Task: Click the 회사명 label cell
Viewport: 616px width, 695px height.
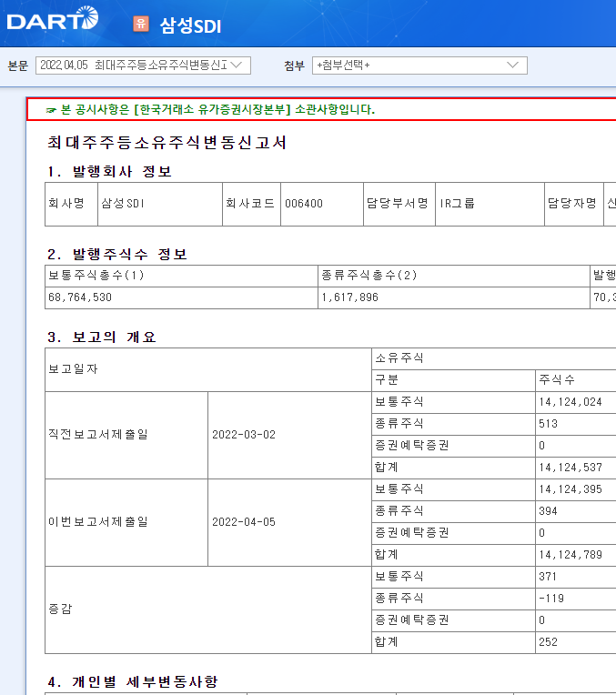Action: 71,204
